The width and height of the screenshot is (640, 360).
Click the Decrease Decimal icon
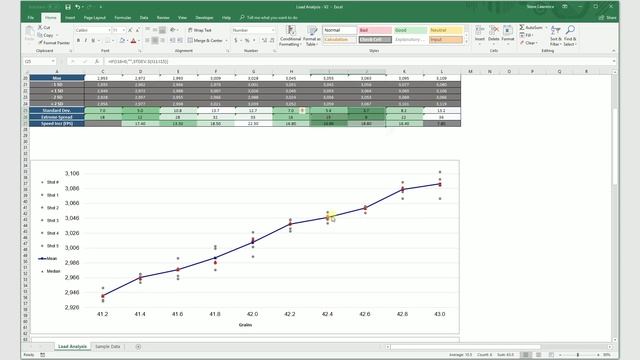[272, 40]
